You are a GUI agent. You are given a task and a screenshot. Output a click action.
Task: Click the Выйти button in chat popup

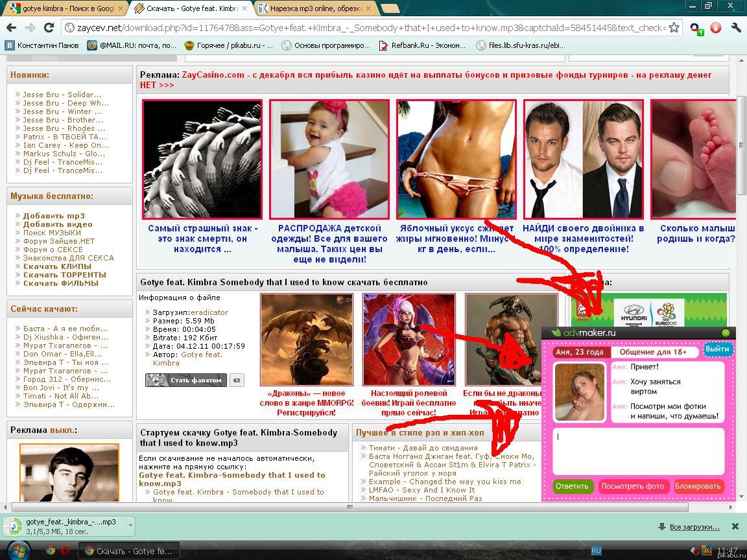[x=717, y=349]
